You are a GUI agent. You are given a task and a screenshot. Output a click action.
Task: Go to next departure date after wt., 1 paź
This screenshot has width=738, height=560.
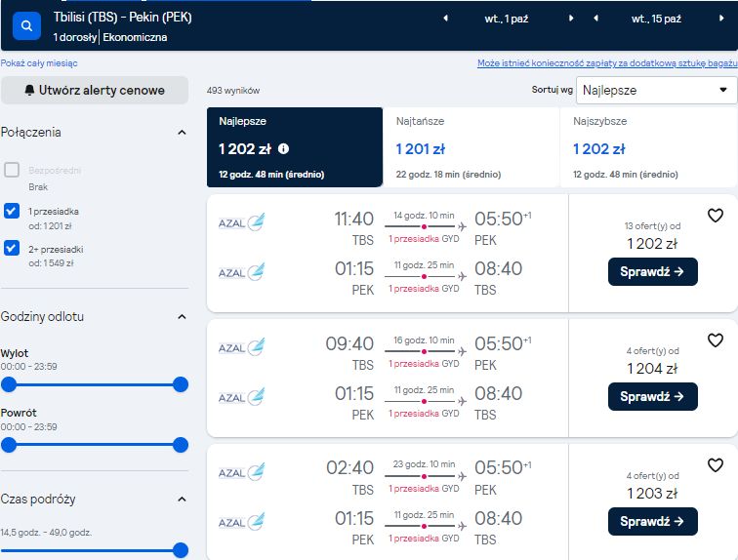[x=571, y=19]
